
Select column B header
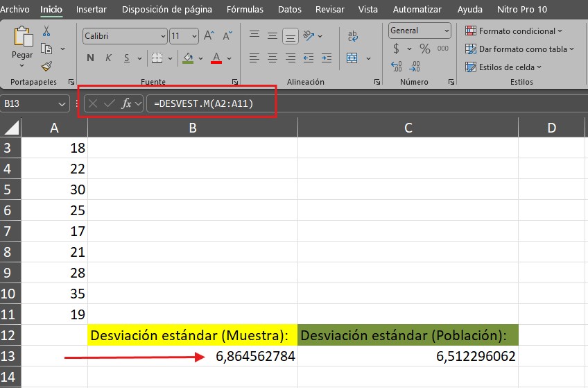click(192, 128)
